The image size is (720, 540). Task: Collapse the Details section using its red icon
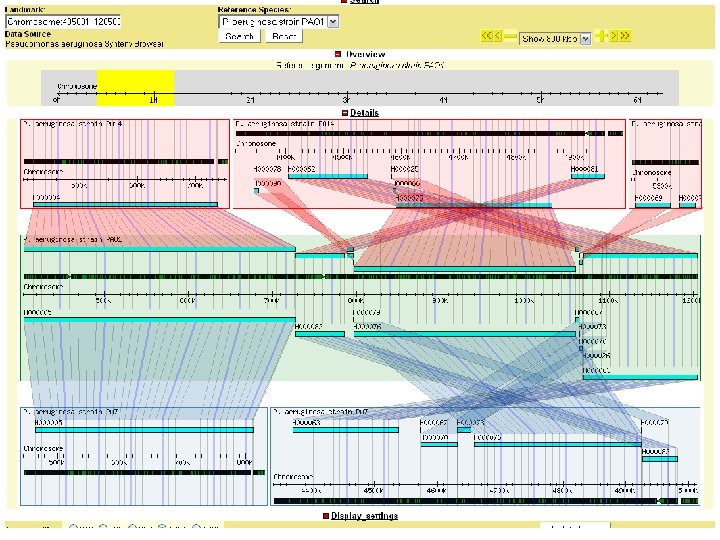click(345, 113)
